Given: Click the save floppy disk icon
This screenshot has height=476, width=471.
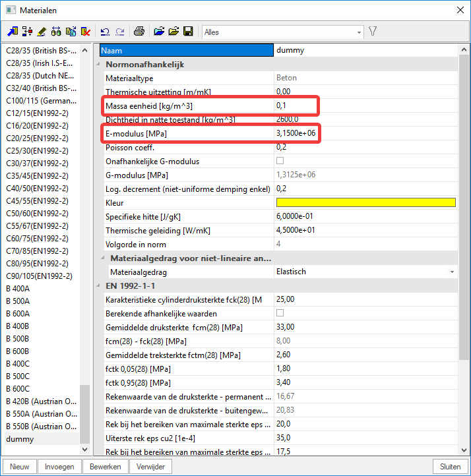Looking at the screenshot, I should pos(188,32).
